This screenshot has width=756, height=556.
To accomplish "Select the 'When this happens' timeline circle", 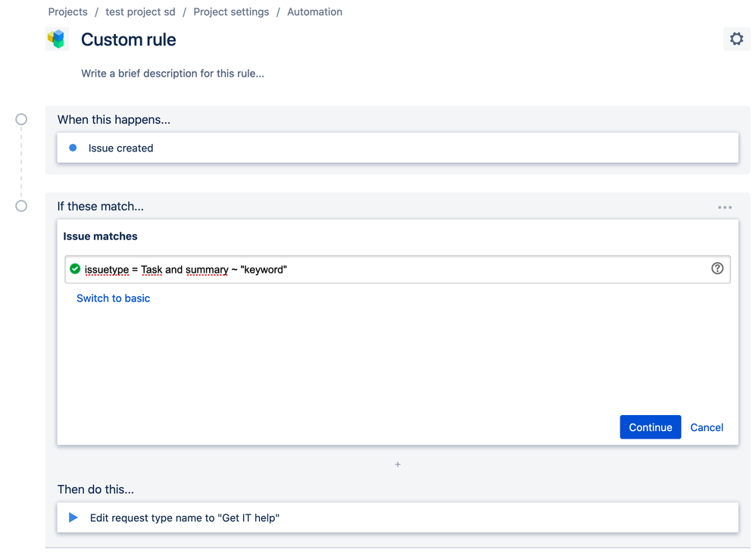I will pos(21,119).
